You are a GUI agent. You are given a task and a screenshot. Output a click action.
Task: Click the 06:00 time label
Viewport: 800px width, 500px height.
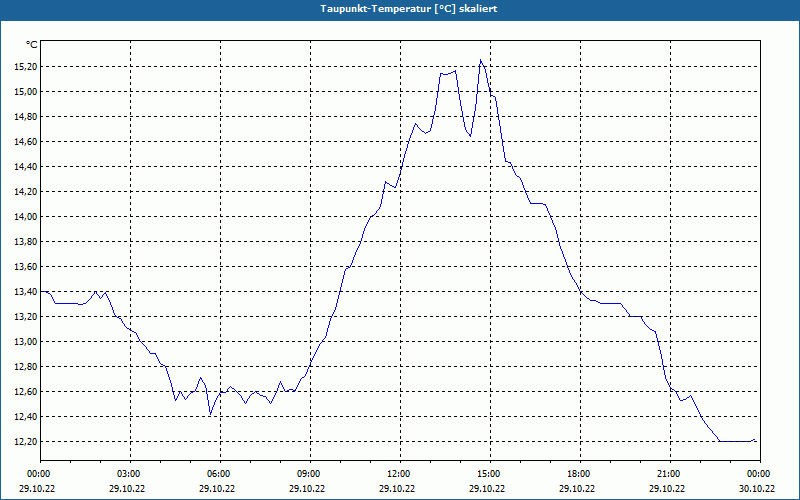pos(220,474)
